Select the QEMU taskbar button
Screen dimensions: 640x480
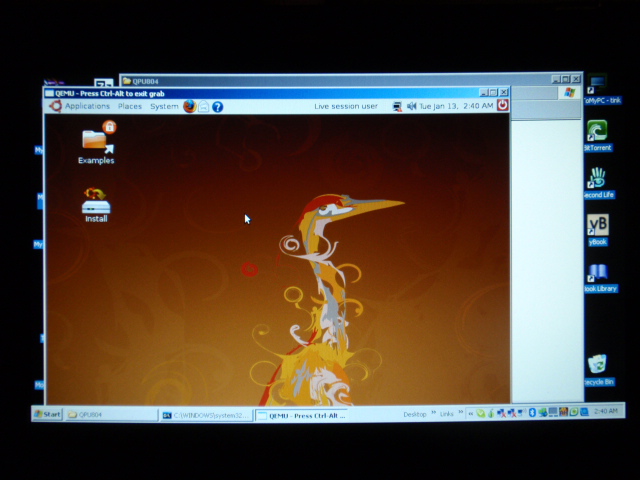pos(301,416)
